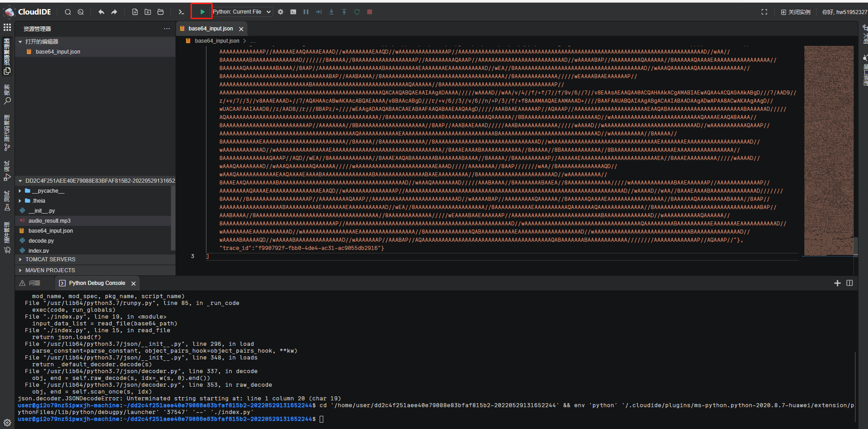
Task: Split the terminal panel with split icon
Action: pyautogui.click(x=849, y=283)
